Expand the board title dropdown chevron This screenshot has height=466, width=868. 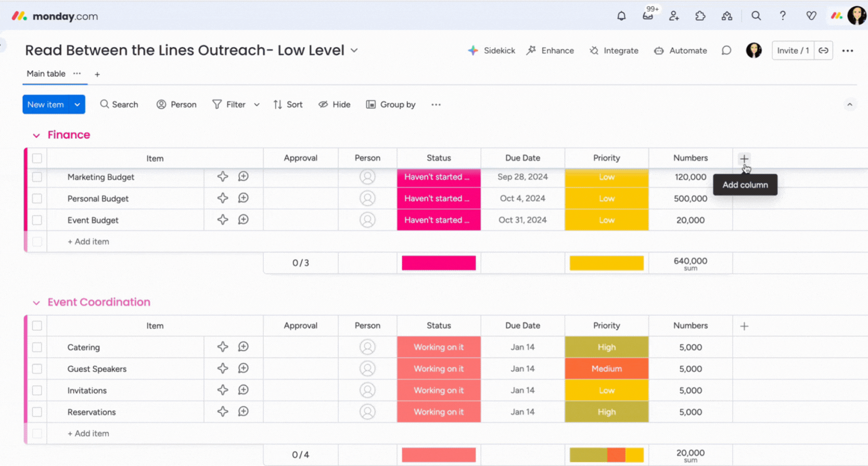tap(354, 50)
